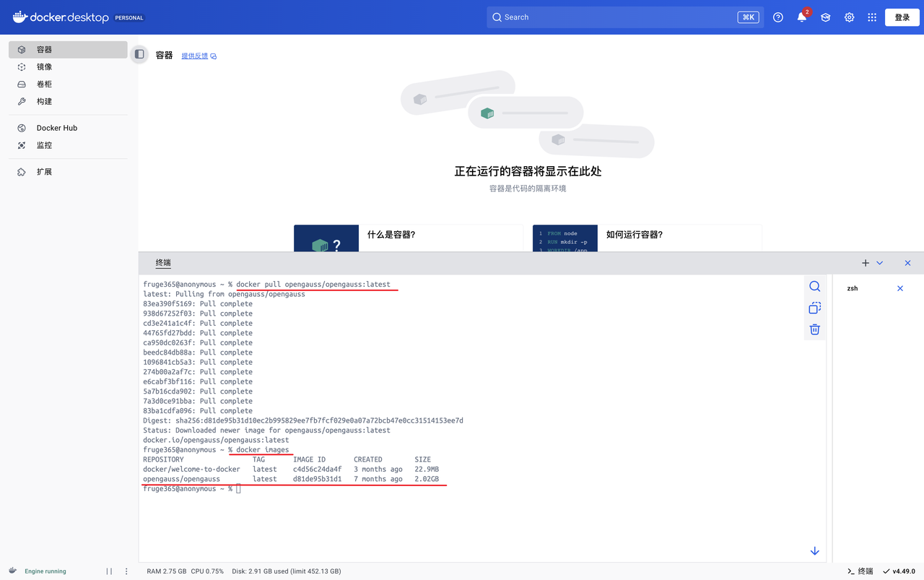Pause the Docker engine
The image size is (924, 580).
[109, 571]
